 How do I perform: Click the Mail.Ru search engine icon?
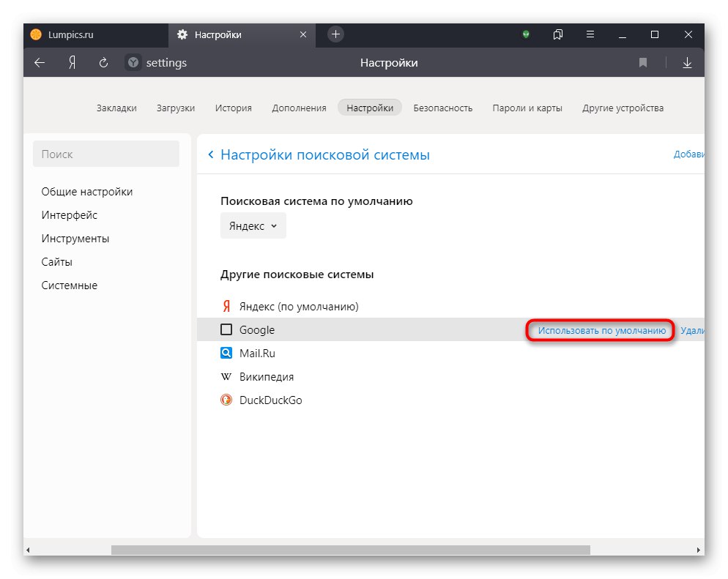226,353
